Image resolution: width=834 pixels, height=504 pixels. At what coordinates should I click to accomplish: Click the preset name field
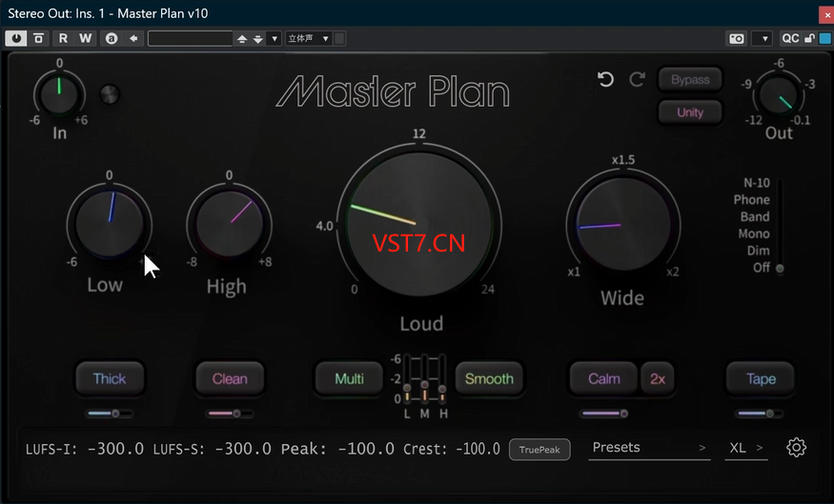(190, 38)
